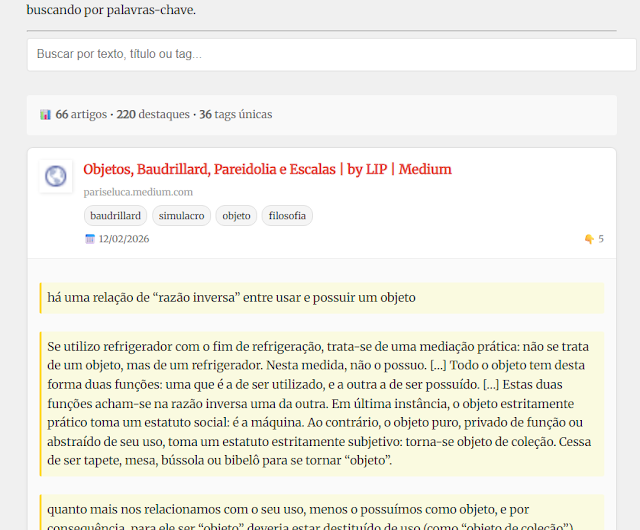This screenshot has width=640, height=530.
Task: Click the pointing hand highlights icon
Action: 589,239
